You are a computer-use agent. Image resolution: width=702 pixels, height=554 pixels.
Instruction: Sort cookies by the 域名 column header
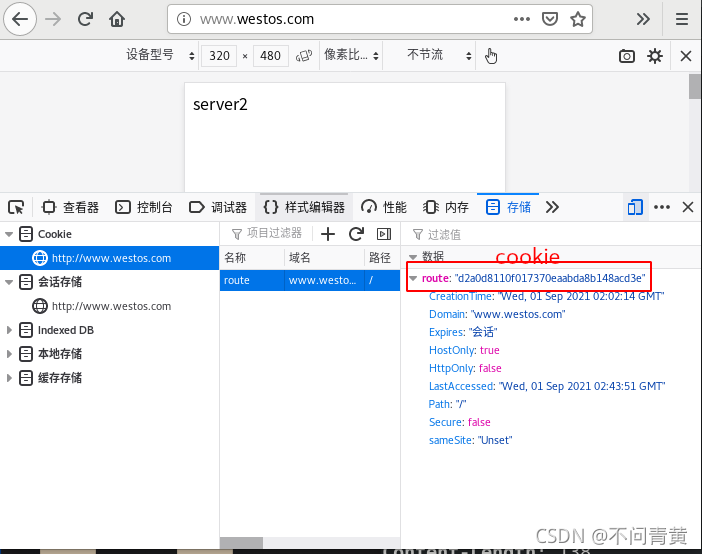[325, 258]
